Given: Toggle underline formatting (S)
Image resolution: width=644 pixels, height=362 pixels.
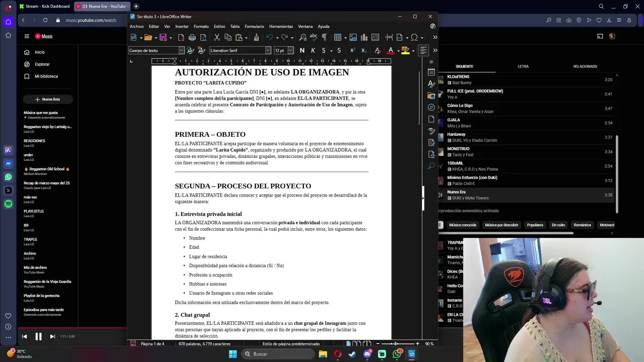Looking at the screenshot, I should 324,50.
